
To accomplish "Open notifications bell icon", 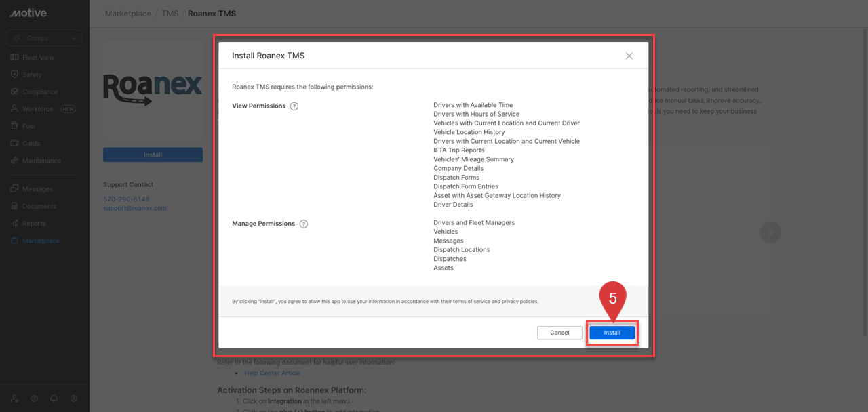I will [x=54, y=398].
